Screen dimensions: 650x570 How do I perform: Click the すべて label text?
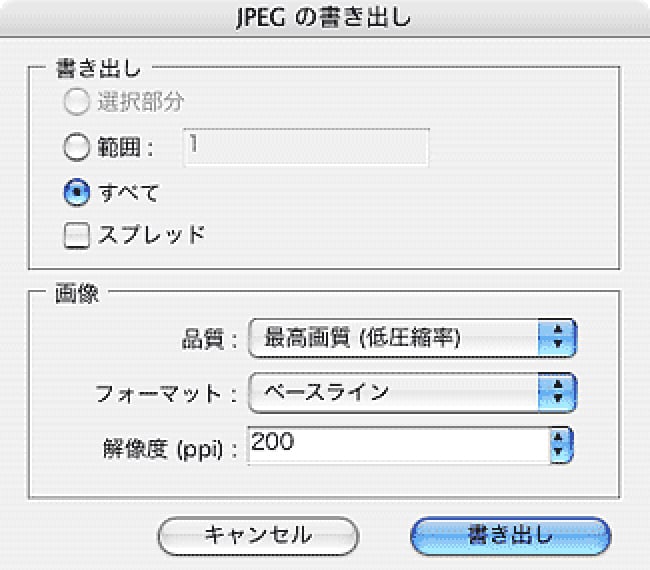click(128, 192)
